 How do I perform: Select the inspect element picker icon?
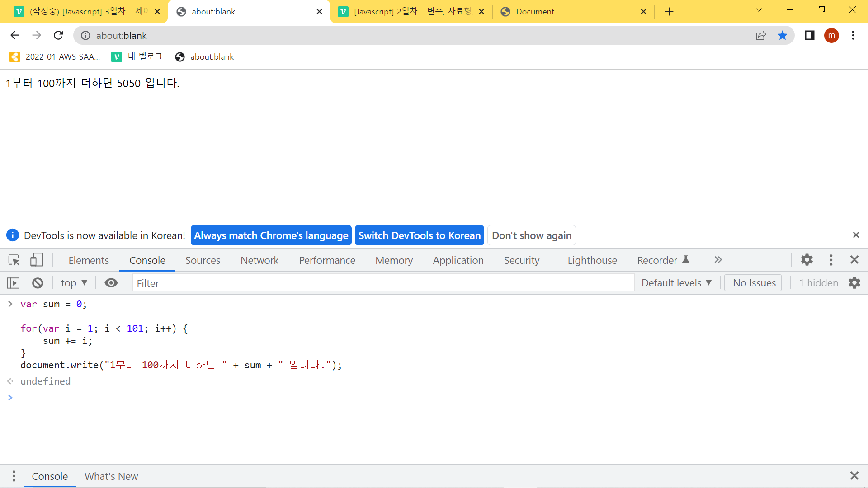coord(14,260)
